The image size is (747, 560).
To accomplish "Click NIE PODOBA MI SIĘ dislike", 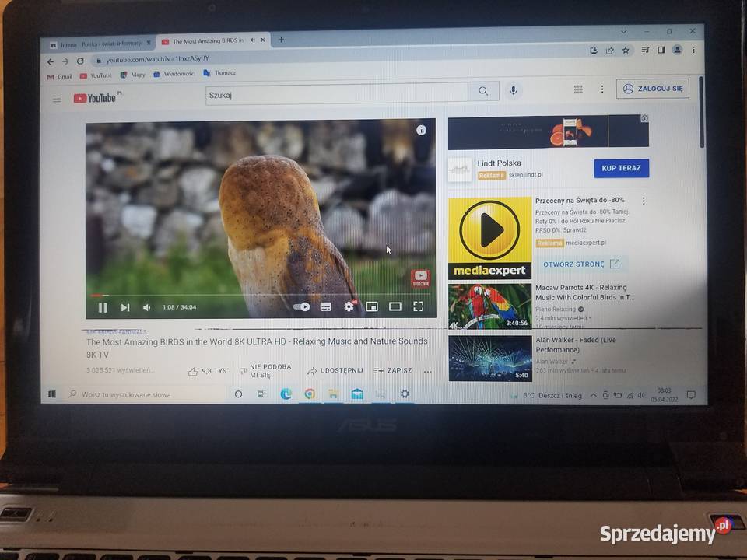I will [265, 370].
